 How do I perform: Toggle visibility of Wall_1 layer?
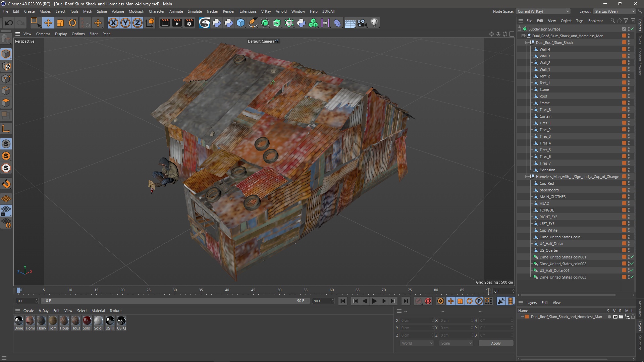pos(629,68)
